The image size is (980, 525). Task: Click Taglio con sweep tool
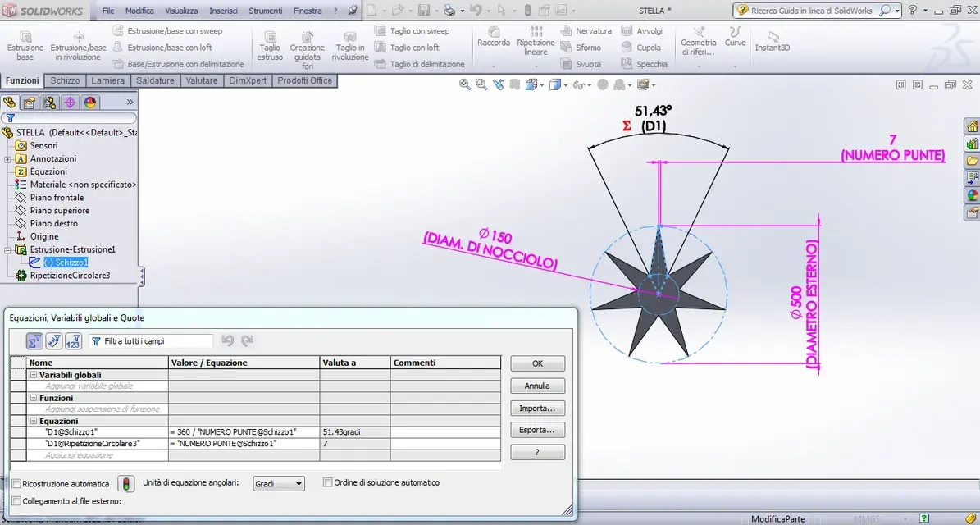(x=413, y=30)
